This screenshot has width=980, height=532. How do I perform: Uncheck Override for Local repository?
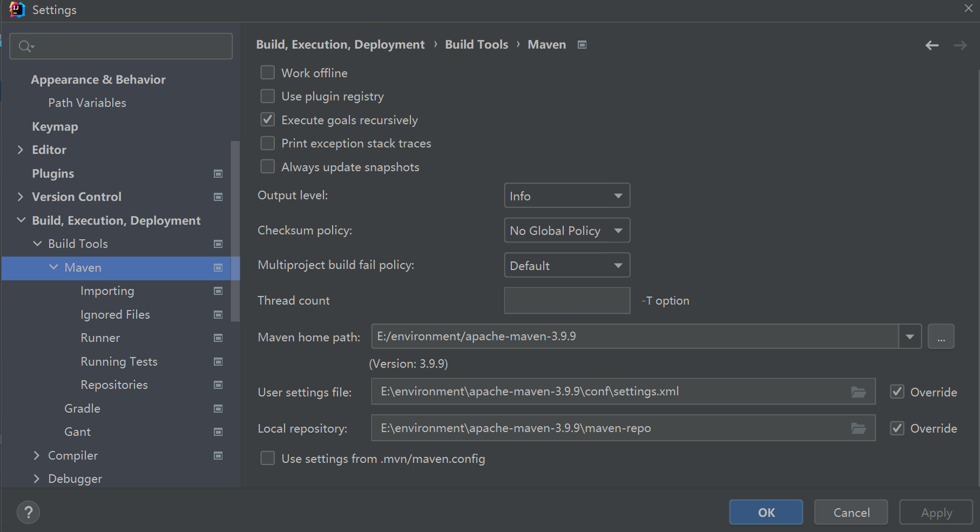tap(897, 428)
